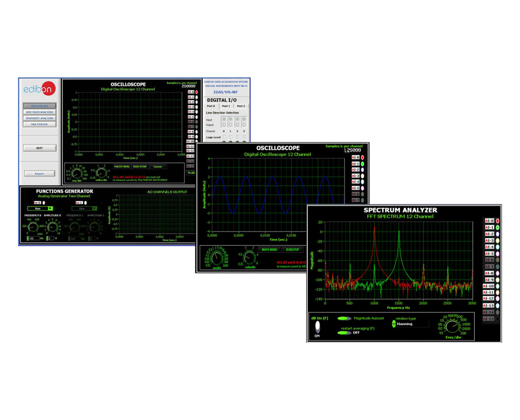This screenshot has width=520, height=420.
Task: Click the edibon logo
Action: [40, 89]
